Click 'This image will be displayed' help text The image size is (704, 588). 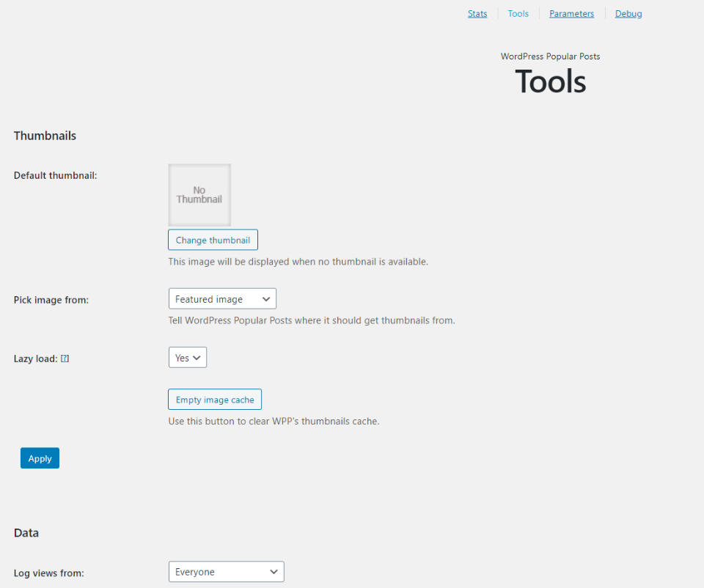point(298,262)
